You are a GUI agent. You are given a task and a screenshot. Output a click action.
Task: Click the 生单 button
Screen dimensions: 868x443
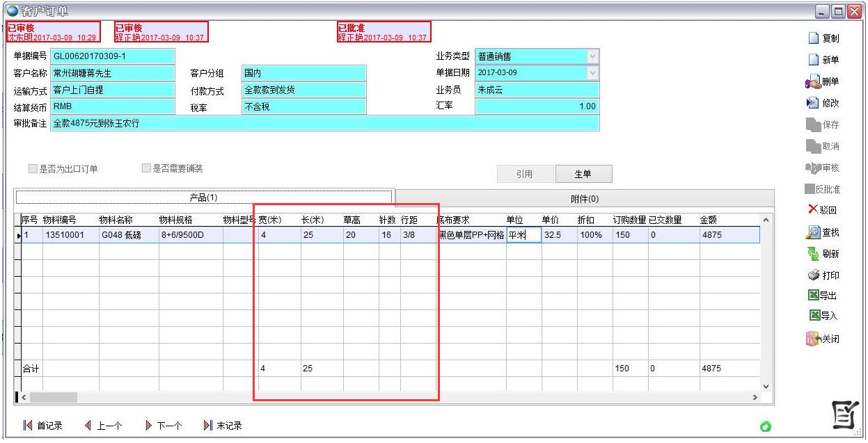click(x=583, y=173)
